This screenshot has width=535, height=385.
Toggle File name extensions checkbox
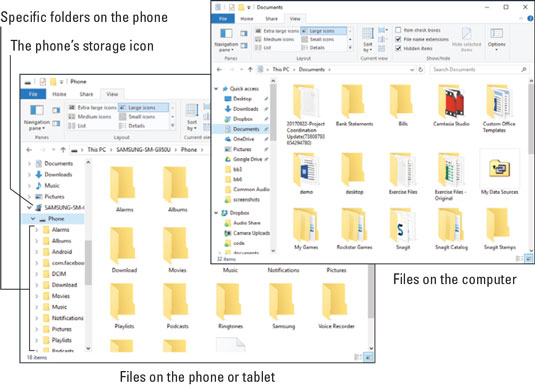422,39
